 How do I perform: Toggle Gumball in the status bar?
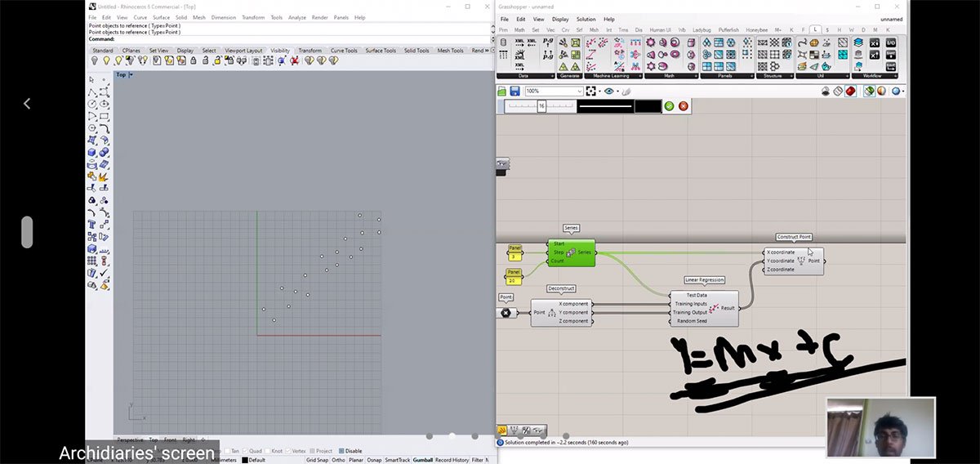(x=423, y=460)
